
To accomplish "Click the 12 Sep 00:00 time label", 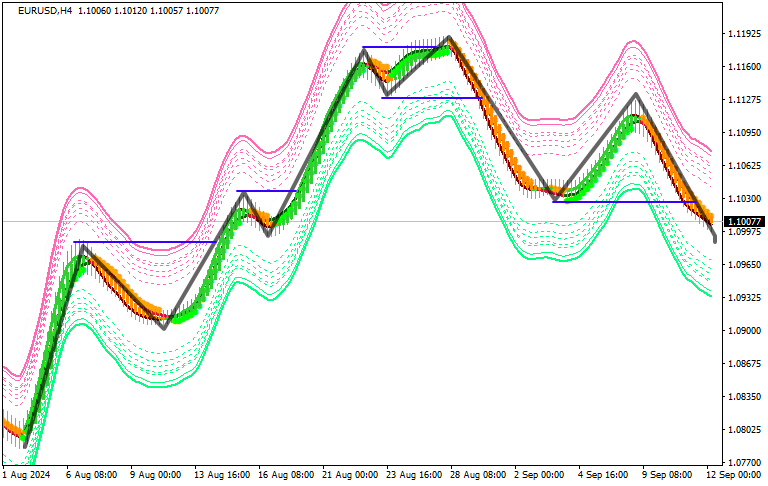I will [x=733, y=475].
